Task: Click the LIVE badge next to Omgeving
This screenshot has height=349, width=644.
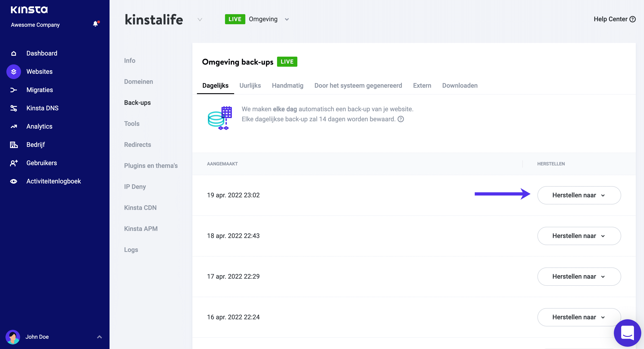Action: [x=235, y=19]
